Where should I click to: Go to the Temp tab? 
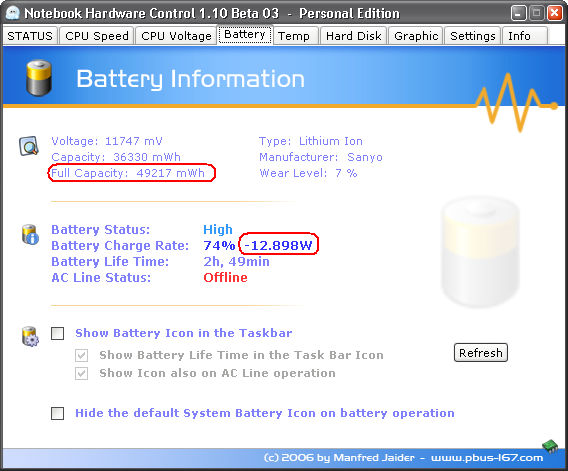pos(294,36)
